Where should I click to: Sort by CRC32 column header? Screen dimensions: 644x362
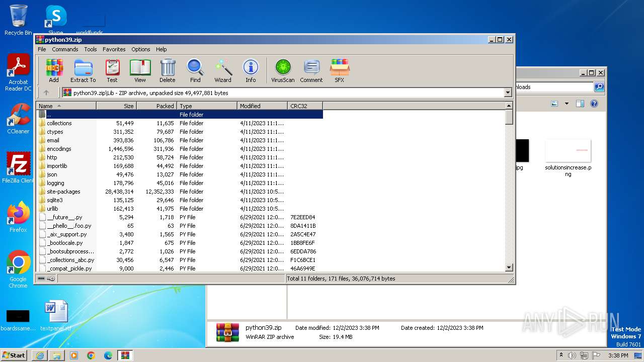pyautogui.click(x=305, y=106)
